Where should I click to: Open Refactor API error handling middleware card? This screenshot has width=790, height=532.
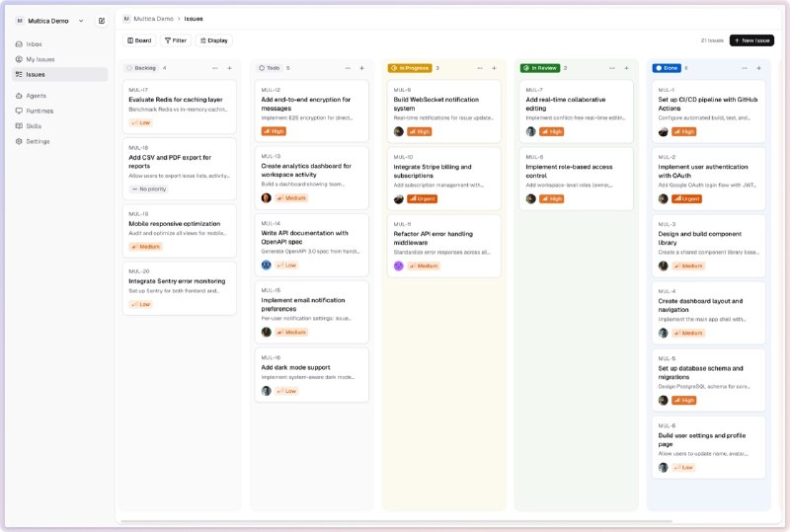pos(443,246)
